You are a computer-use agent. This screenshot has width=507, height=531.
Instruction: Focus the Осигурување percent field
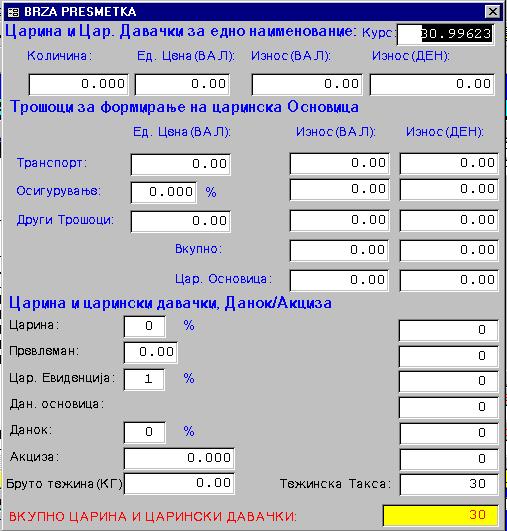164,192
